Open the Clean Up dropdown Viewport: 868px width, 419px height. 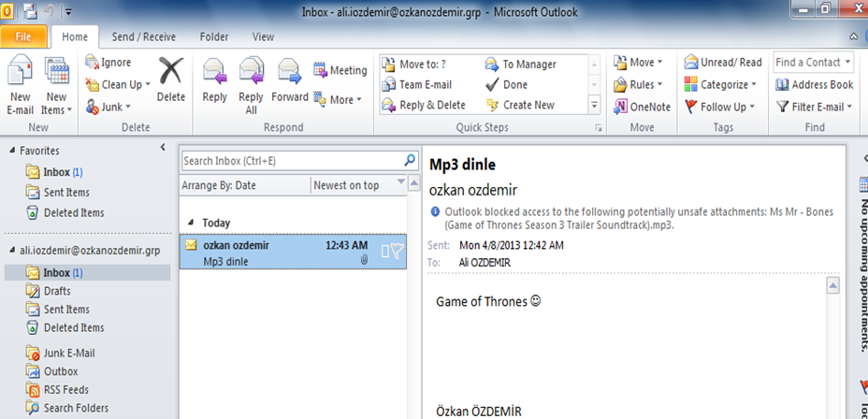[118, 85]
